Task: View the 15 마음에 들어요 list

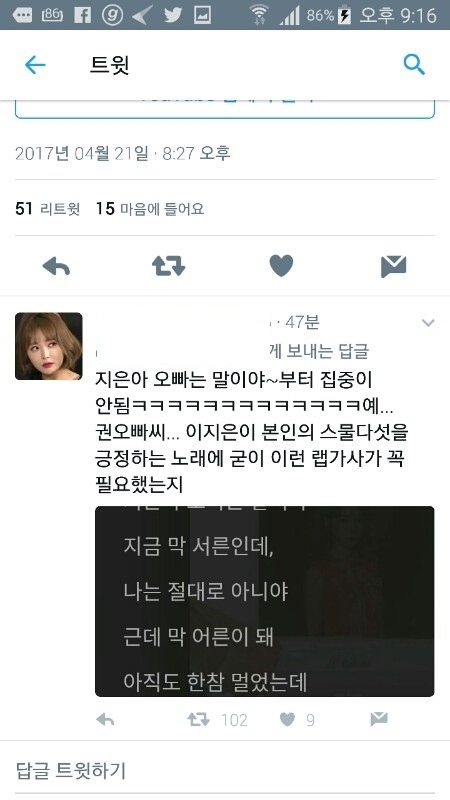Action: point(150,209)
